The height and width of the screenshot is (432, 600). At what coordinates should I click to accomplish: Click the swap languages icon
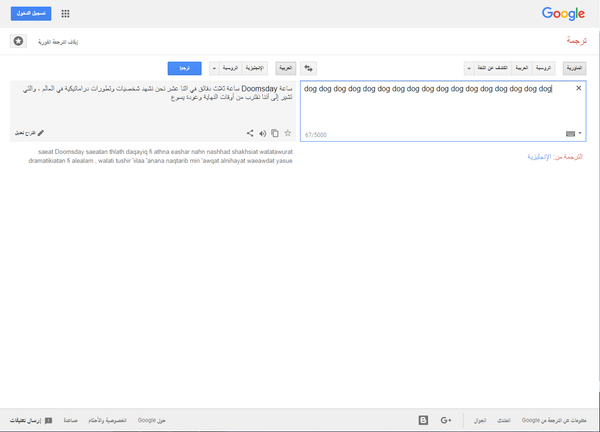click(x=309, y=68)
